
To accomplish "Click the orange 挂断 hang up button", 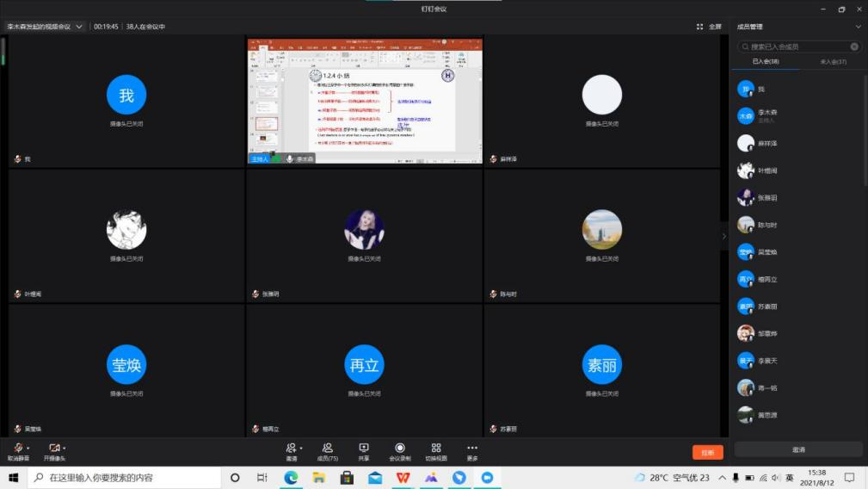I will click(x=707, y=452).
